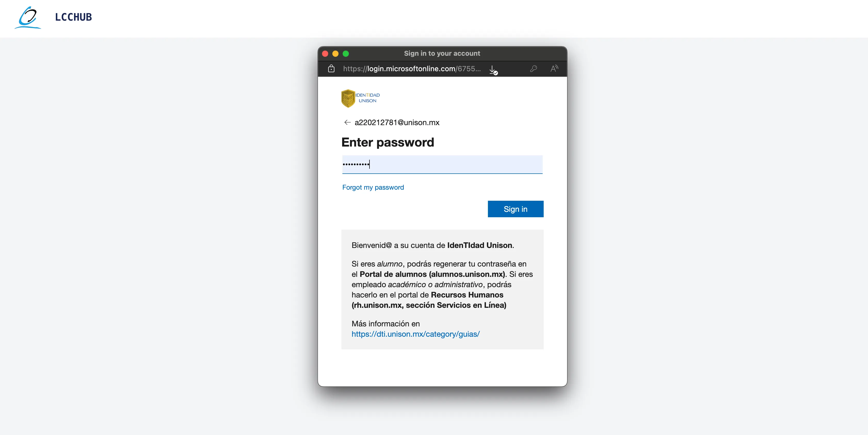Viewport: 868px width, 435px height.
Task: Activate the Read Aloud icon
Action: point(554,69)
